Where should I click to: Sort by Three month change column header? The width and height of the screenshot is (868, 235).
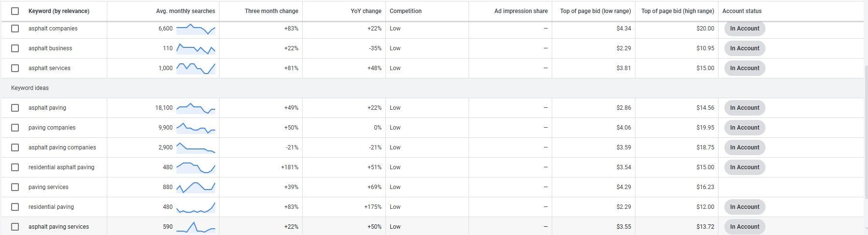(x=271, y=11)
